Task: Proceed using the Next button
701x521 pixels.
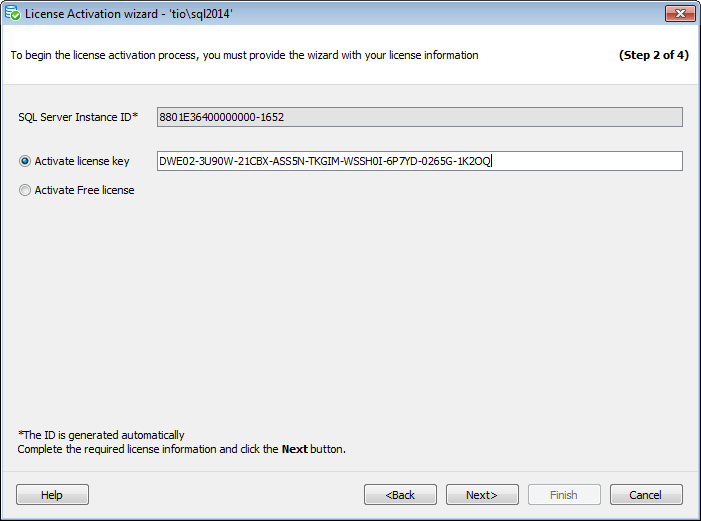Action: tap(482, 495)
